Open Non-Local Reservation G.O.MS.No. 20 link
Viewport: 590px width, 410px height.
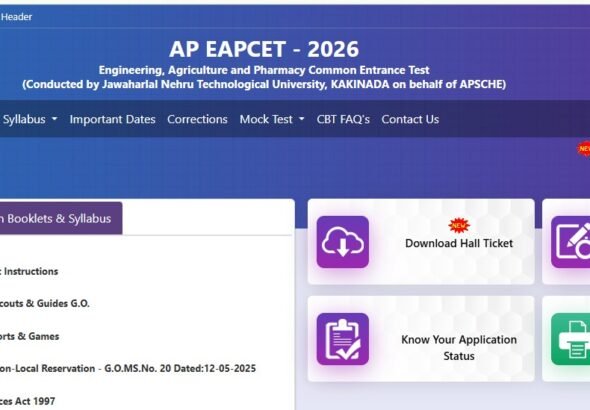click(x=128, y=368)
